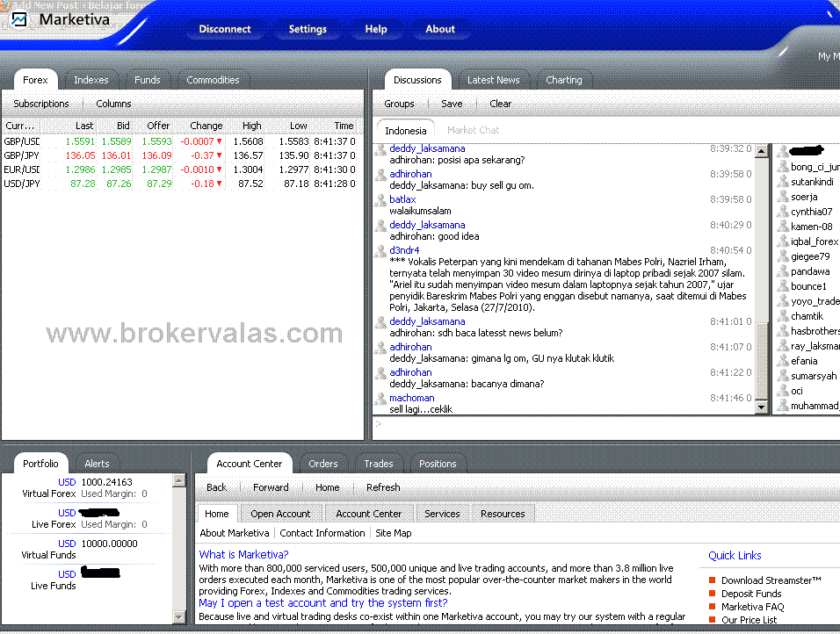This screenshot has height=634, width=840.
Task: Switch to the Commodities tab
Action: (x=213, y=80)
